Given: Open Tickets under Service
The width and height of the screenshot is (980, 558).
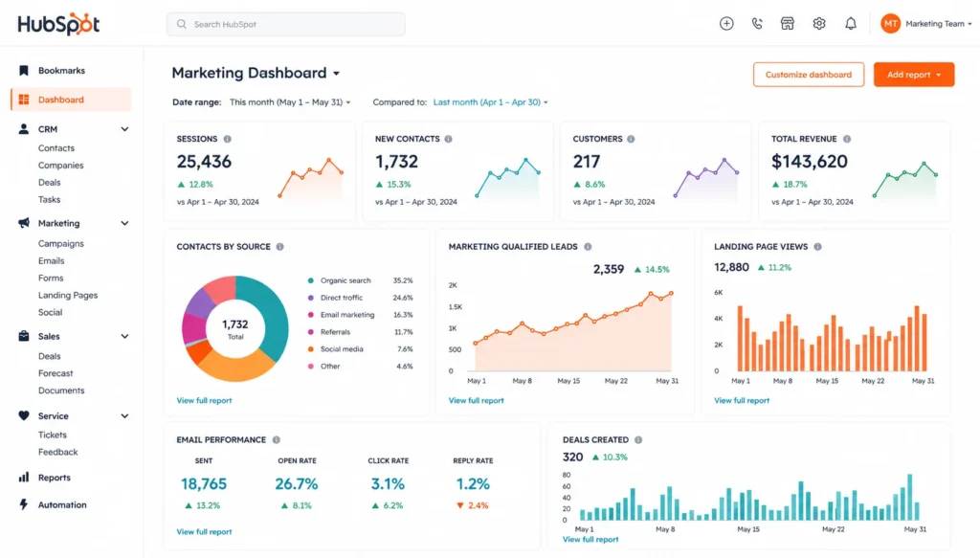Looking at the screenshot, I should [x=53, y=435].
